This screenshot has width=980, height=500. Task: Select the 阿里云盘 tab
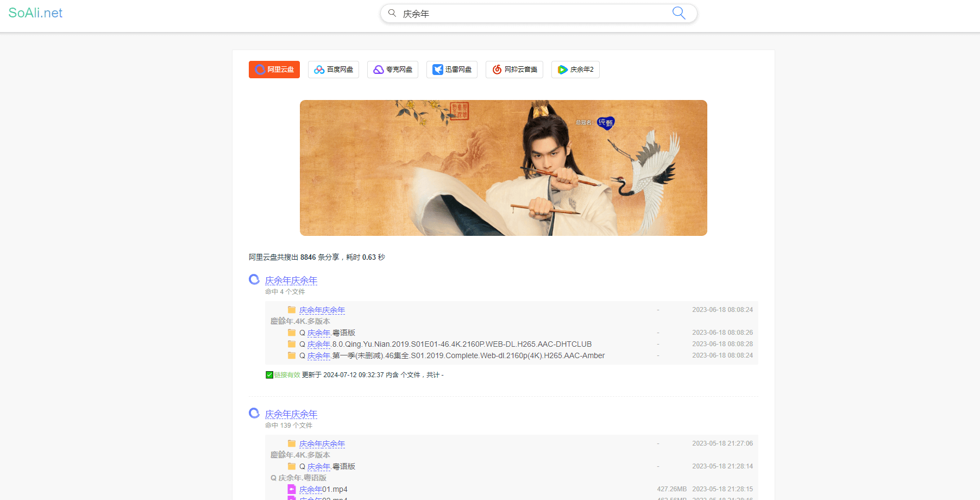(274, 70)
